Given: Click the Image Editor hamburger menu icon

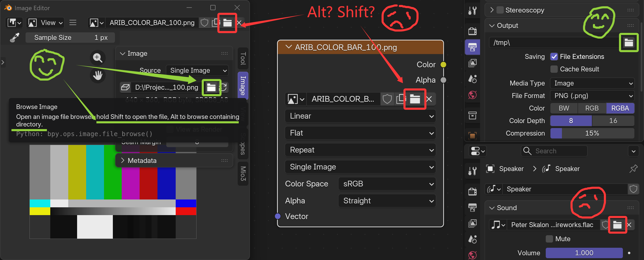Looking at the screenshot, I should point(73,23).
